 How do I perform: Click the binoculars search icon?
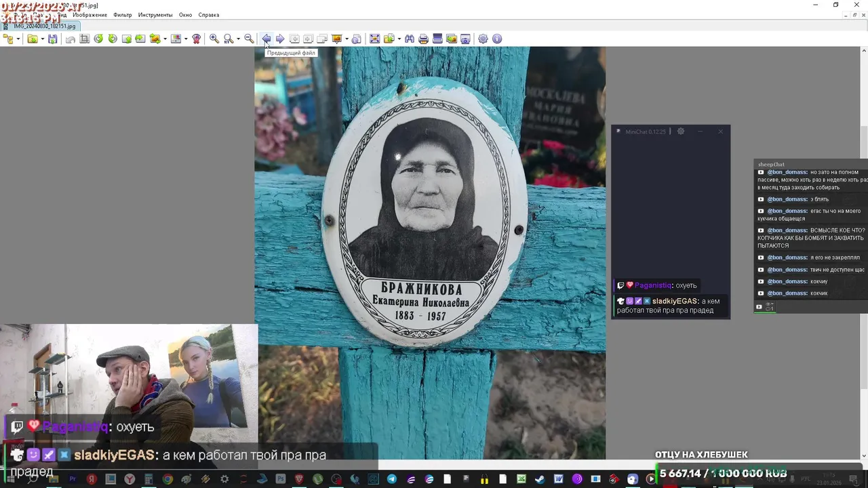tap(410, 39)
